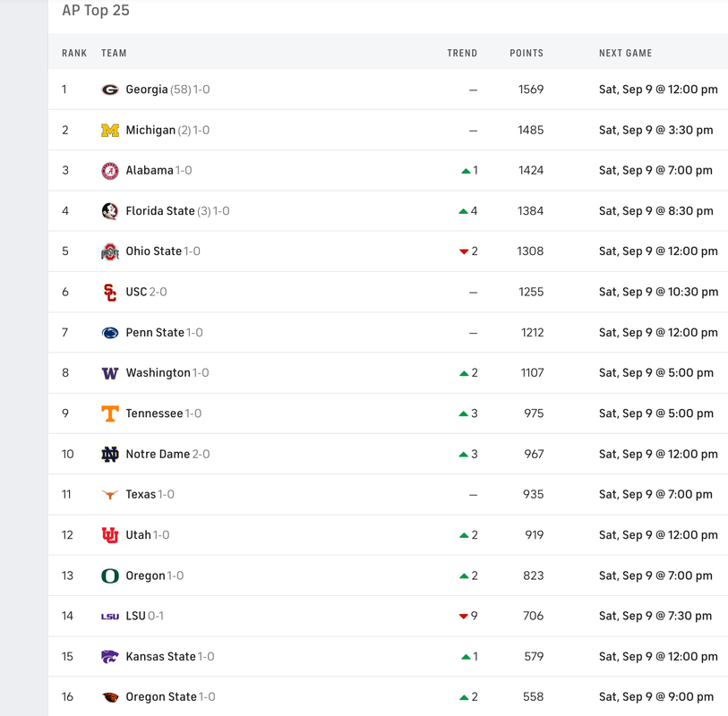Click the Notre Dame team logo
The width and height of the screenshot is (728, 716).
[110, 455]
